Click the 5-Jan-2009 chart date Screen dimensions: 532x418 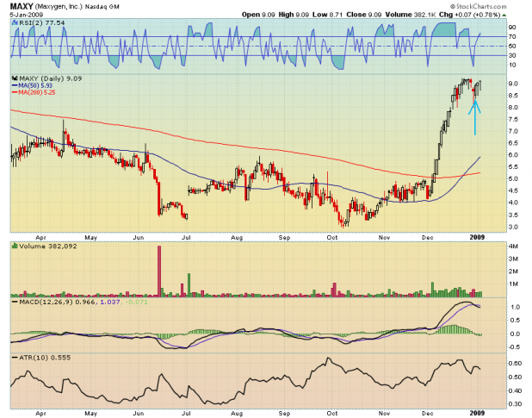[x=26, y=15]
